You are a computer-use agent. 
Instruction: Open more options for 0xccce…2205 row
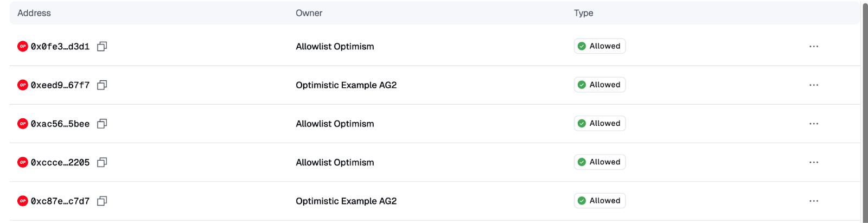click(x=814, y=162)
